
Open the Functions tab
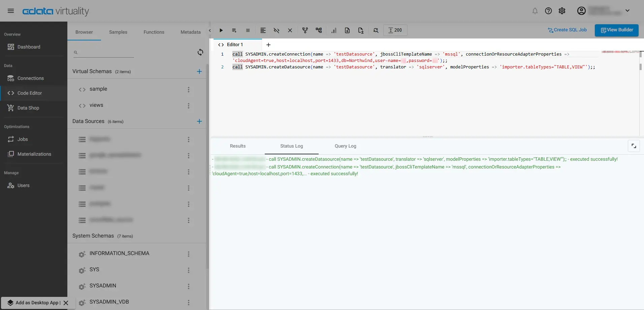click(x=154, y=32)
